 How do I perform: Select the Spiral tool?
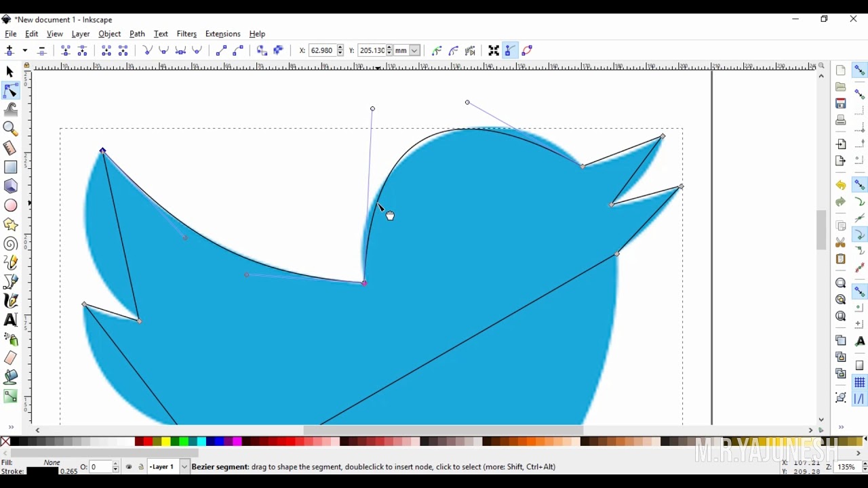point(10,244)
